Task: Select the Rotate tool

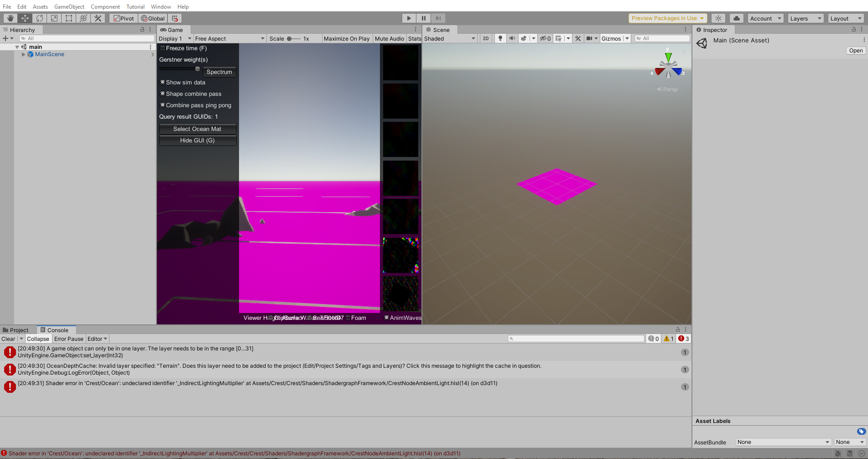Action: pos(40,18)
